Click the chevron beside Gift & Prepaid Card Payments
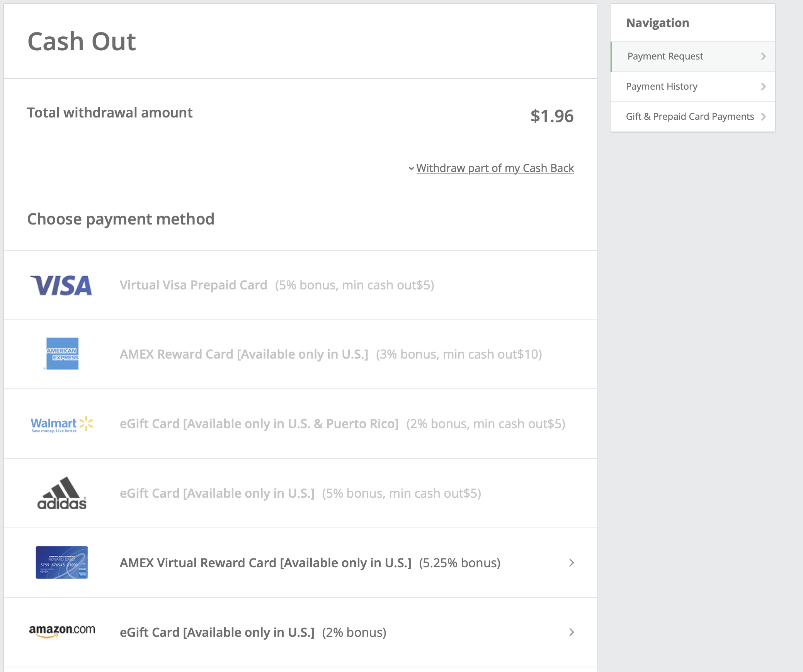This screenshot has height=672, width=803. 763,117
